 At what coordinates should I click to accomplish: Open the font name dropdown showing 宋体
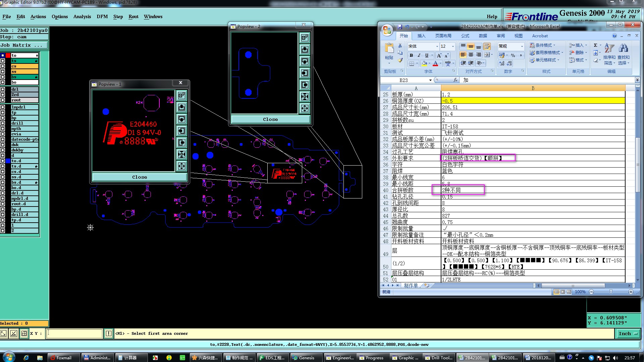[437, 46]
